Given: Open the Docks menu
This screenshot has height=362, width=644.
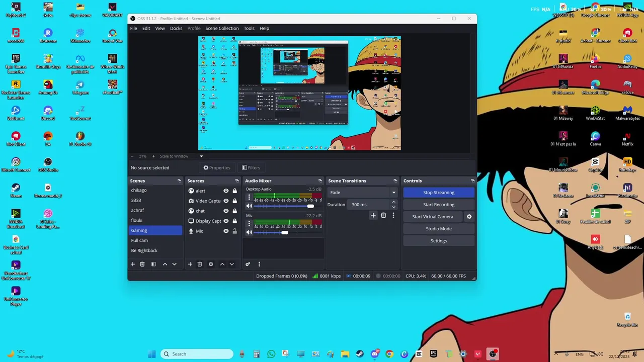Looking at the screenshot, I should (x=176, y=28).
